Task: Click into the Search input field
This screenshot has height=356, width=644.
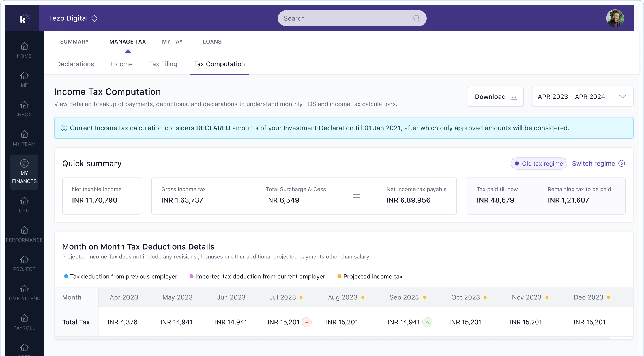Action: pyautogui.click(x=352, y=18)
